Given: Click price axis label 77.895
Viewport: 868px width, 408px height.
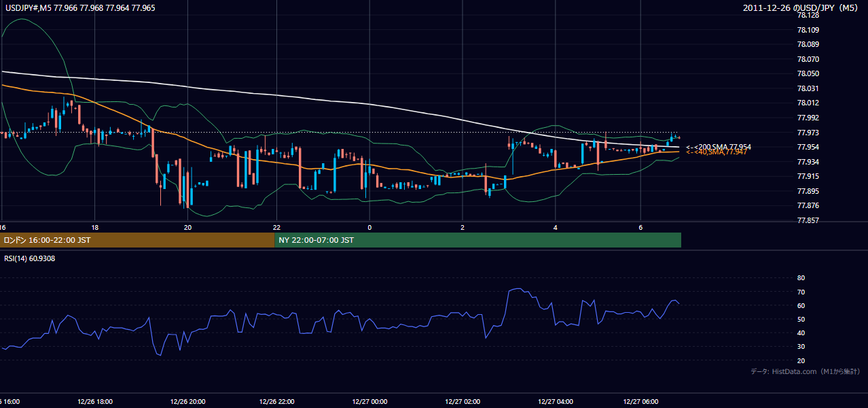Looking at the screenshot, I should pyautogui.click(x=808, y=191).
